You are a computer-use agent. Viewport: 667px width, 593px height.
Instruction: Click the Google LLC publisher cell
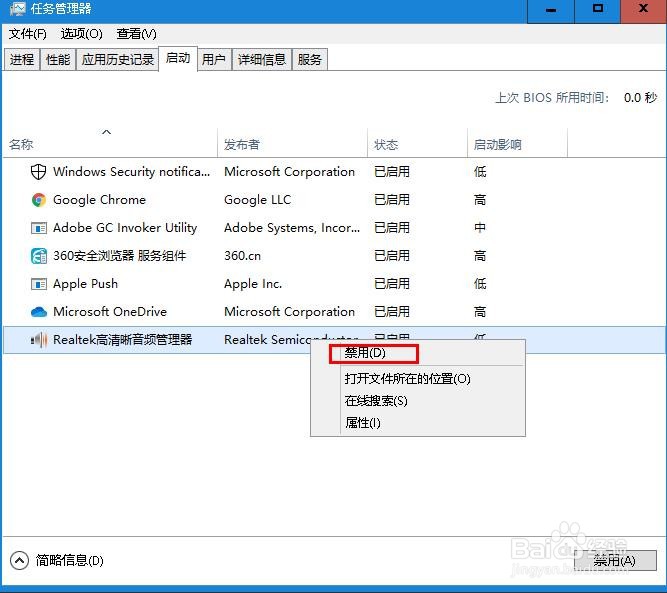tap(258, 200)
